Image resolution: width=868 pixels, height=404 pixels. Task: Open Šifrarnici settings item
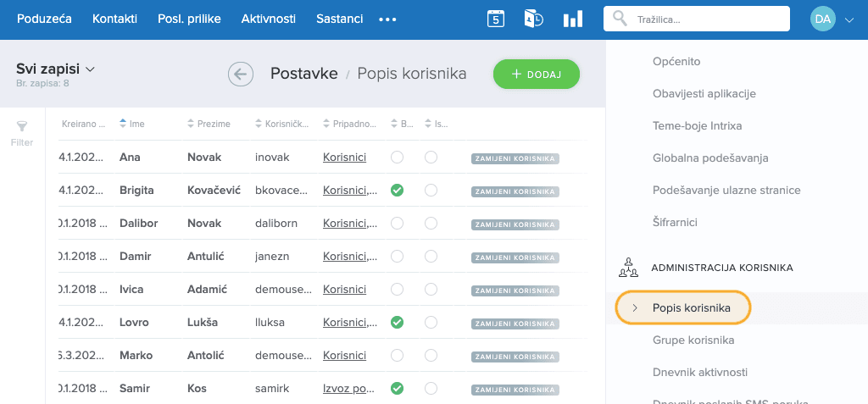coord(675,222)
